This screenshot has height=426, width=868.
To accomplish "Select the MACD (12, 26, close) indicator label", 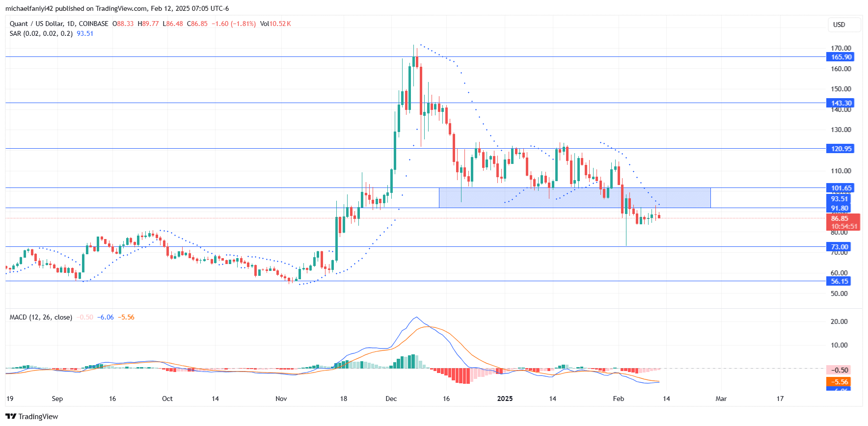I will [x=41, y=317].
